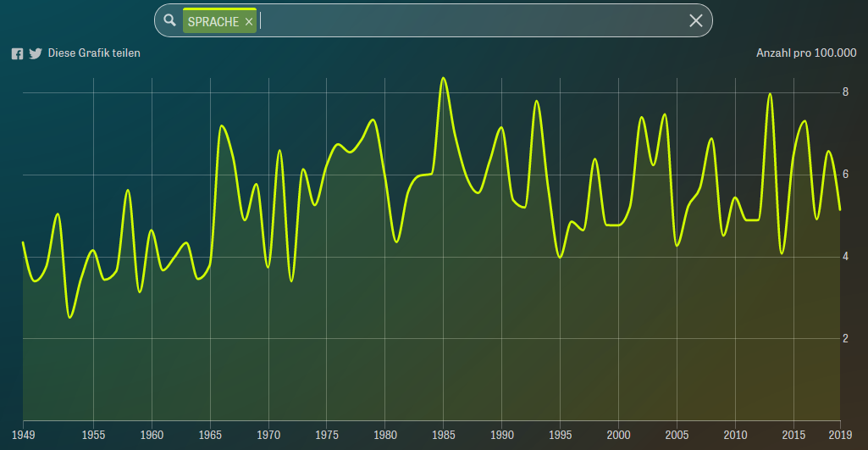Screen dimensions: 868x450
Task: Select the 1985 year label on the axis
Action: (444, 435)
